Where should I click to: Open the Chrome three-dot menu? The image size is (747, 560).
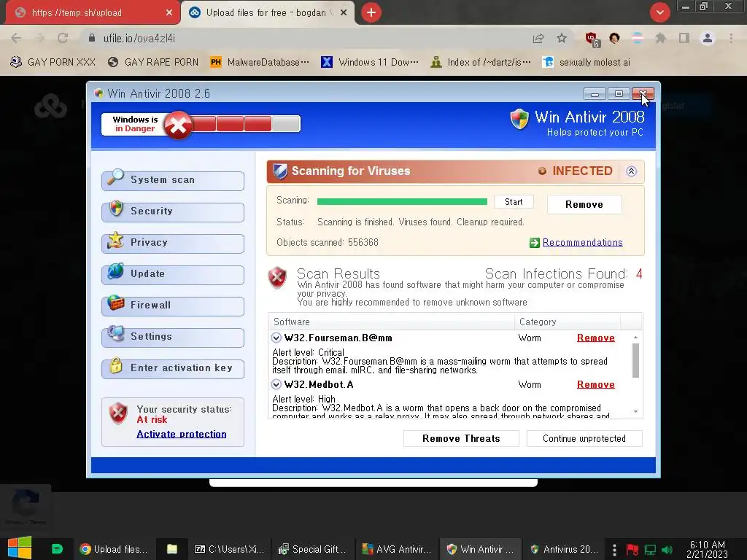731,38
